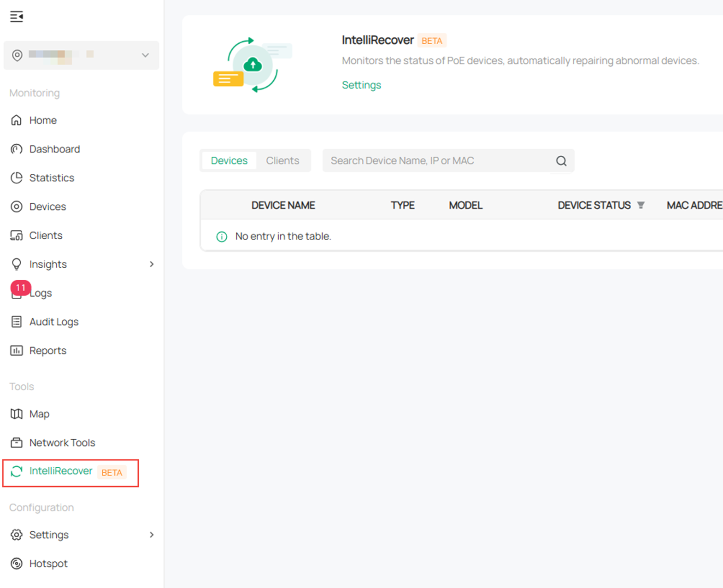This screenshot has width=723, height=588.
Task: Expand the Settings submenu chevron
Action: pyautogui.click(x=152, y=535)
